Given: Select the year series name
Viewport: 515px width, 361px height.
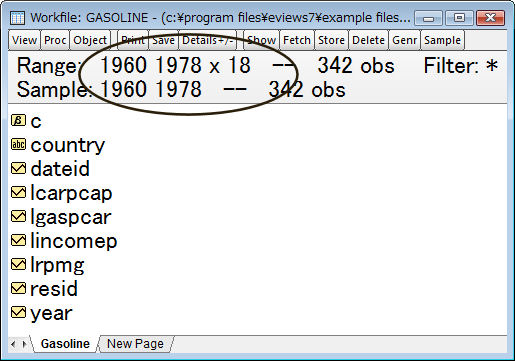Looking at the screenshot, I should pyautogui.click(x=51, y=314).
